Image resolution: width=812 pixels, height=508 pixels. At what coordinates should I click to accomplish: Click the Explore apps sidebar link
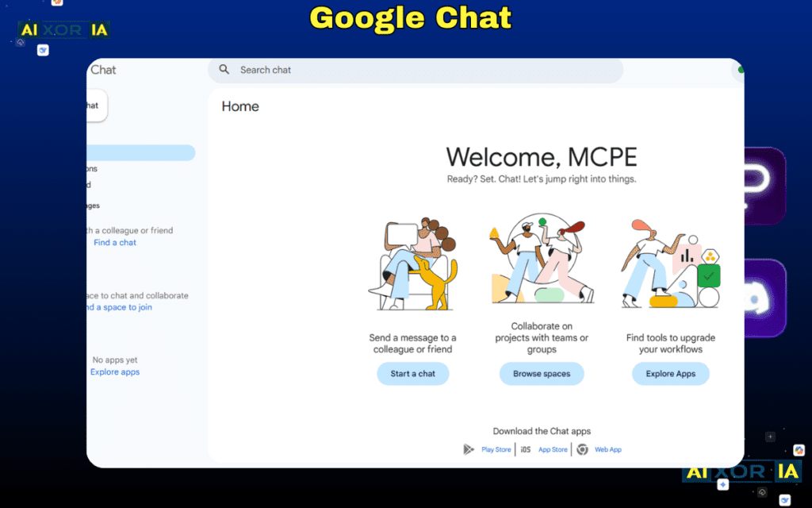115,371
